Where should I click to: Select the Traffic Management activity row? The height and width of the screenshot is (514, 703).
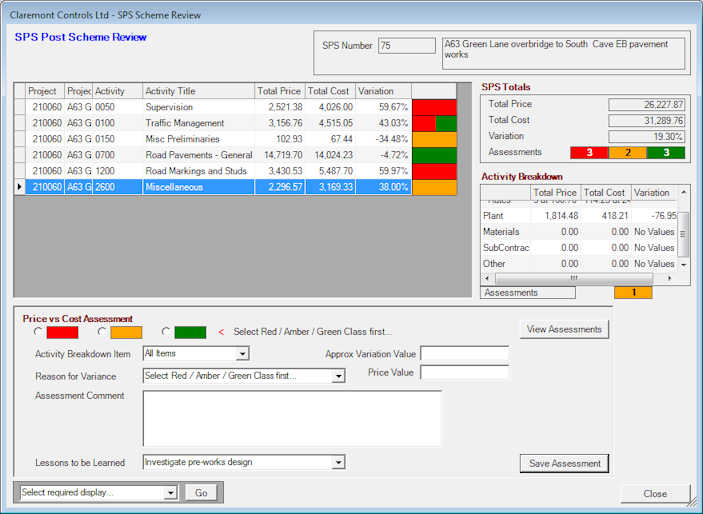(x=235, y=123)
